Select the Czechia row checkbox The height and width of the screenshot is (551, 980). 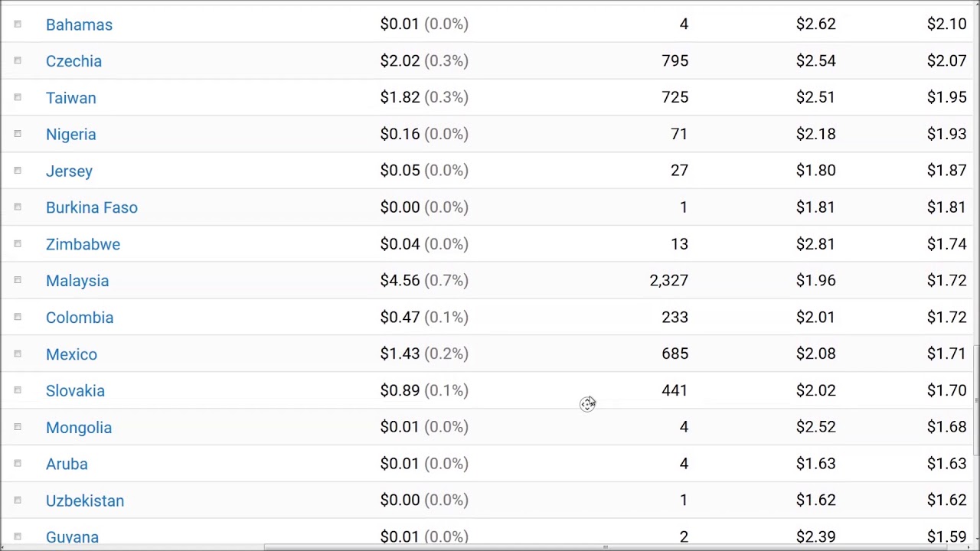coord(18,61)
